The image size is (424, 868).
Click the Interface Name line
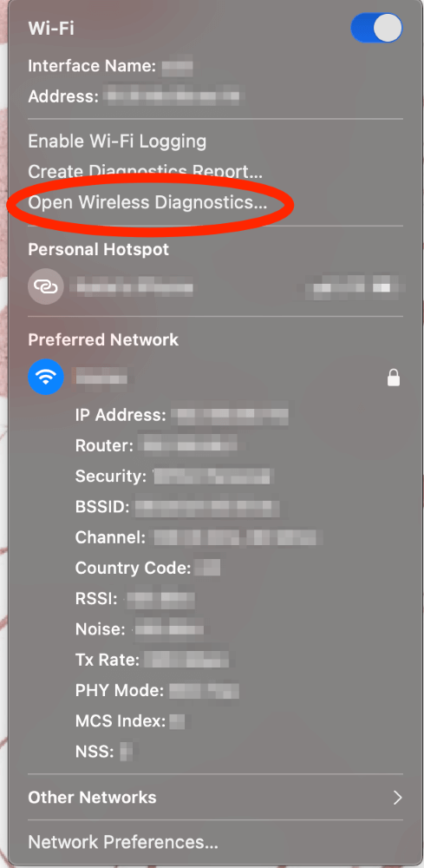(x=111, y=67)
